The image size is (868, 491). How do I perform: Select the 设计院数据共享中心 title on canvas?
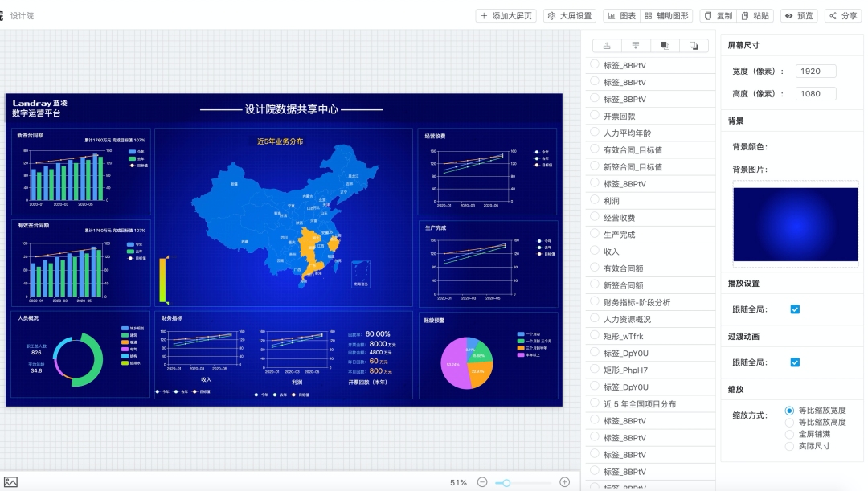(291, 109)
